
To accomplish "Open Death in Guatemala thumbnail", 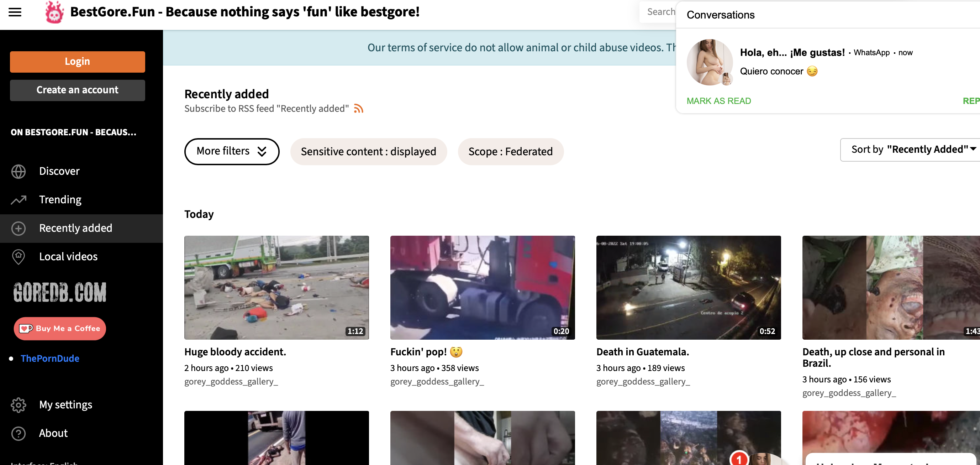I will tap(688, 287).
